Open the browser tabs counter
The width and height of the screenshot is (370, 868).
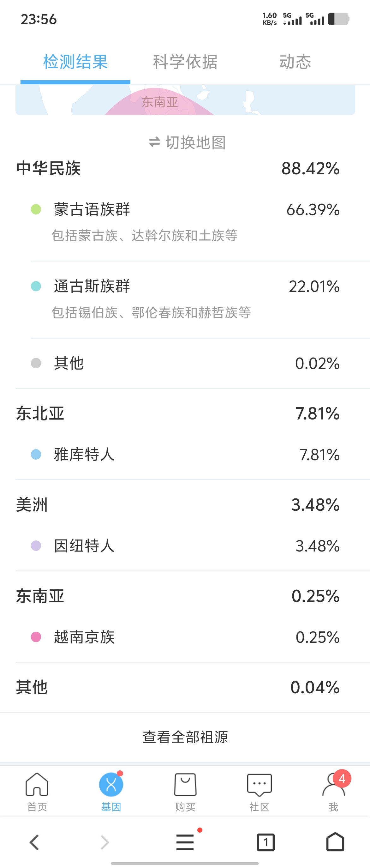[266, 842]
